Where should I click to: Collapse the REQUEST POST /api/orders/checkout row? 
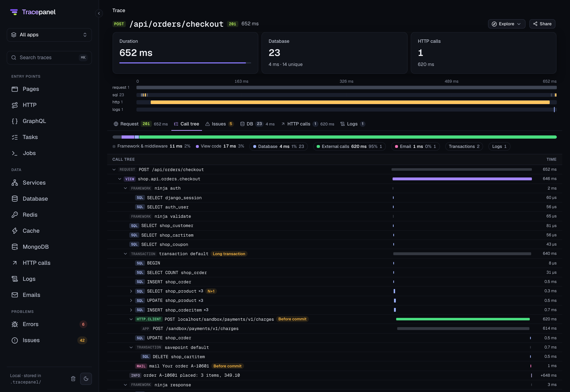coord(114,169)
